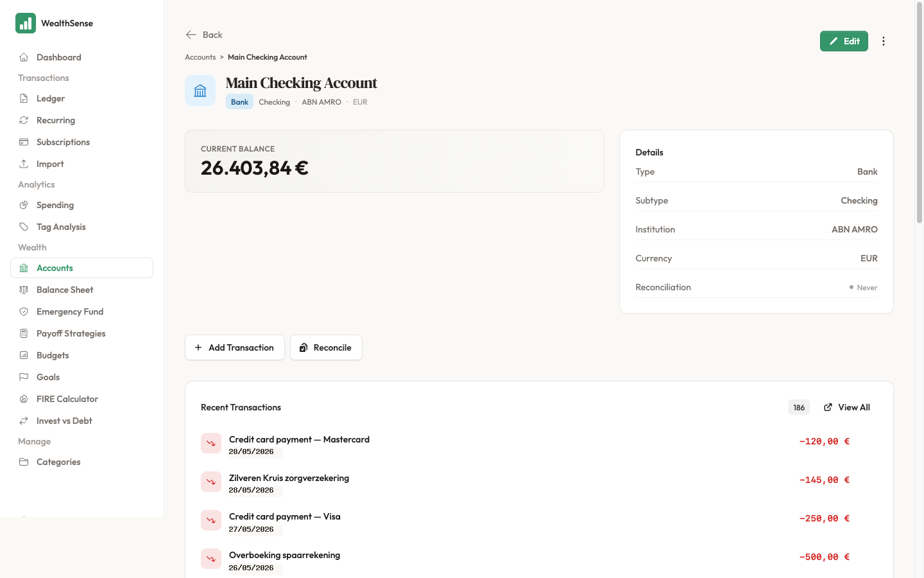Image resolution: width=924 pixels, height=578 pixels.
Task: Click the Accounts bank icon in sidebar
Action: tap(24, 268)
